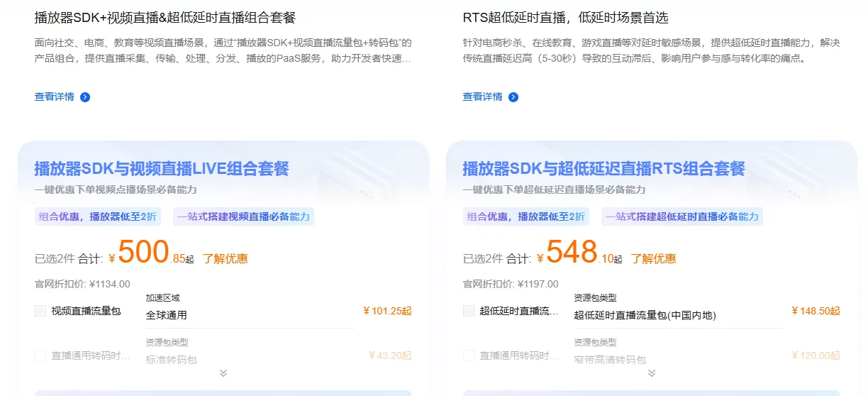Open 查看详情 link under RTS超低延时直播
868x396 pixels.
coord(483,97)
